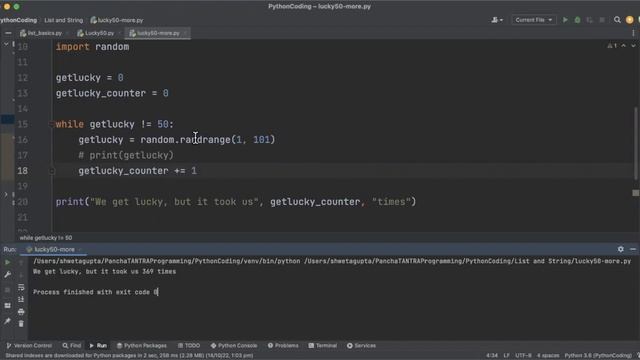The image size is (640, 360).
Task: Click 'List and String' breadcrumb folder
Action: click(63, 20)
